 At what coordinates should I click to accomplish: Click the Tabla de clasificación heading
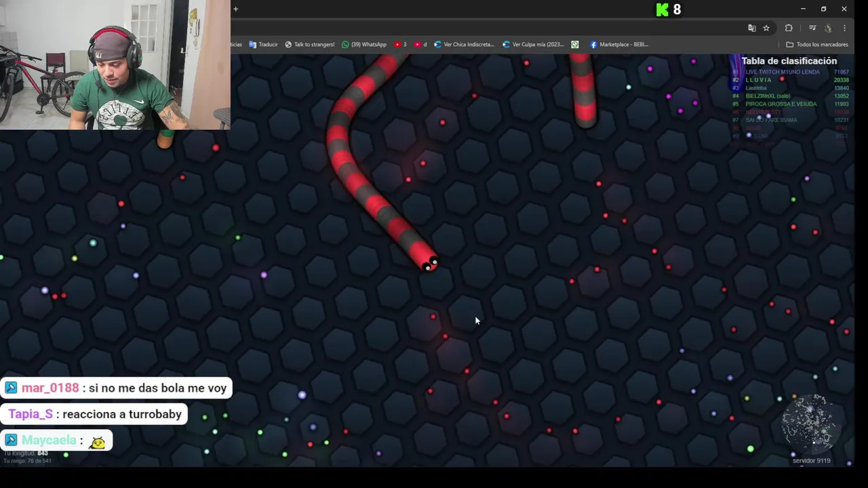[789, 61]
